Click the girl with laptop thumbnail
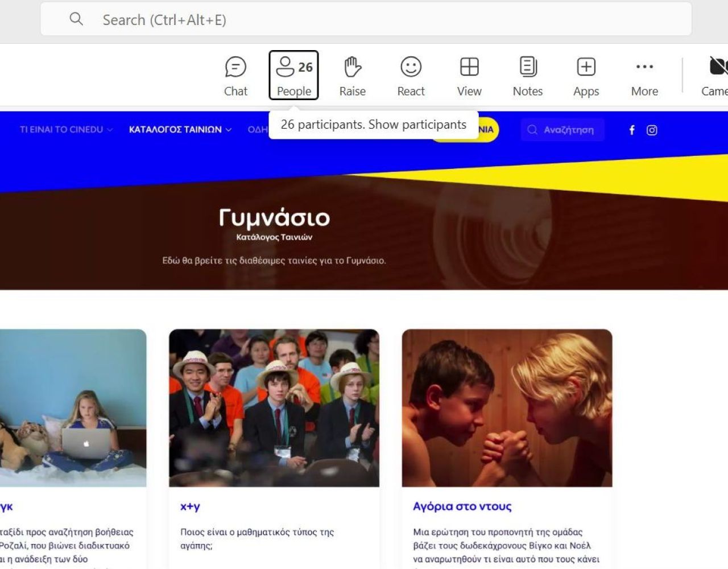728x569 pixels. tap(73, 407)
